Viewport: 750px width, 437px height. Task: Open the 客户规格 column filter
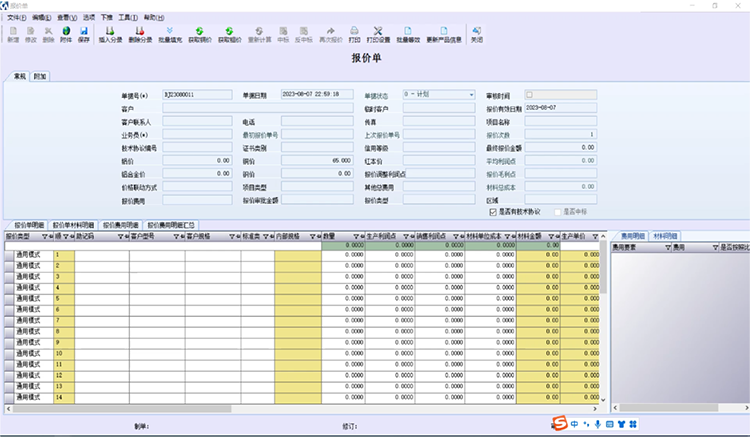click(x=232, y=237)
